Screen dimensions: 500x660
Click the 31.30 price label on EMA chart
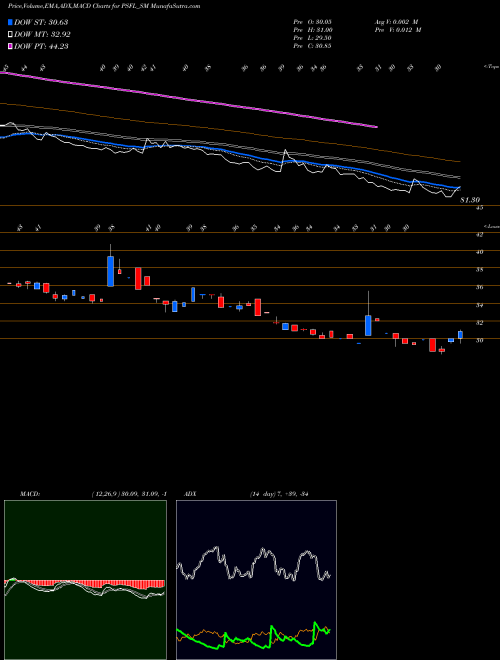click(470, 200)
